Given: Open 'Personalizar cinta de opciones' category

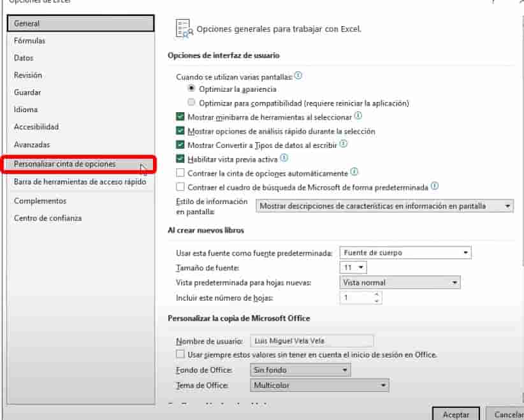Looking at the screenshot, I should pos(65,164).
